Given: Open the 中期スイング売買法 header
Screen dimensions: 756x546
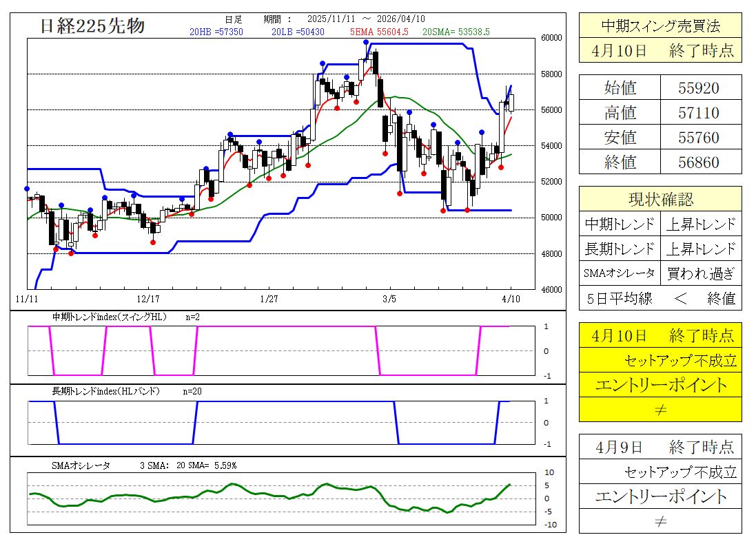Looking at the screenshot, I should (x=660, y=26).
